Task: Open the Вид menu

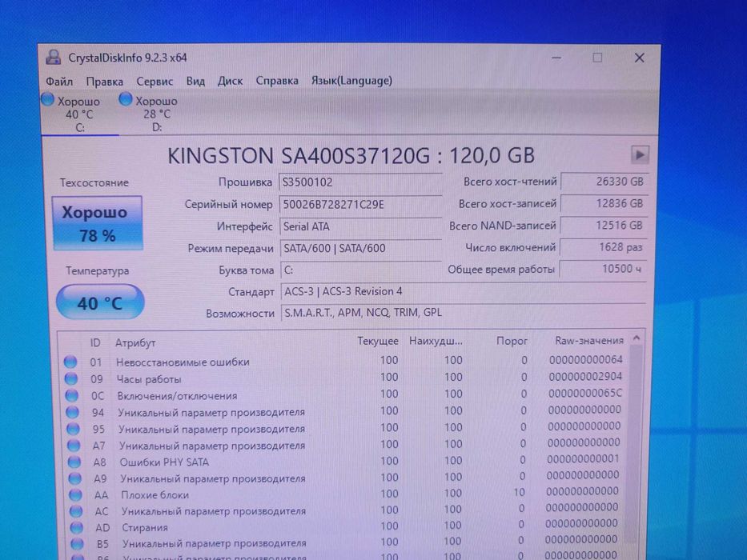Action: tap(195, 81)
